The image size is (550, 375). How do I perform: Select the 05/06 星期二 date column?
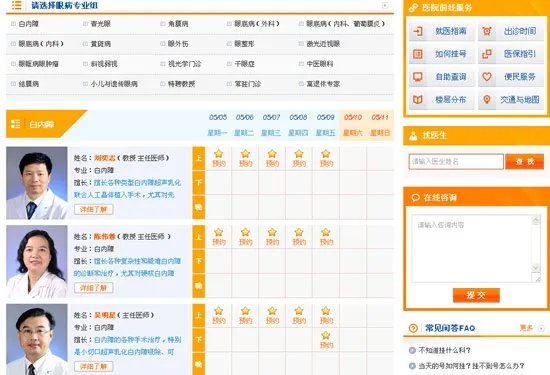244,125
